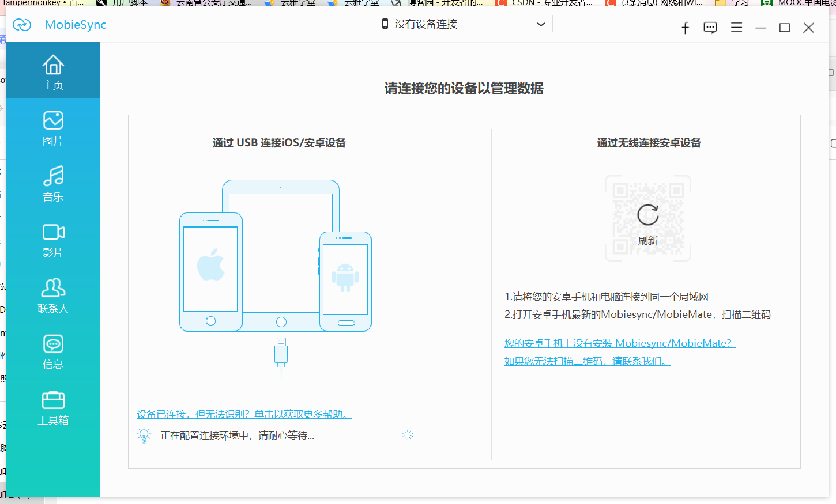
Task: Click instruction step 1 about same LAN
Action: [x=607, y=297]
